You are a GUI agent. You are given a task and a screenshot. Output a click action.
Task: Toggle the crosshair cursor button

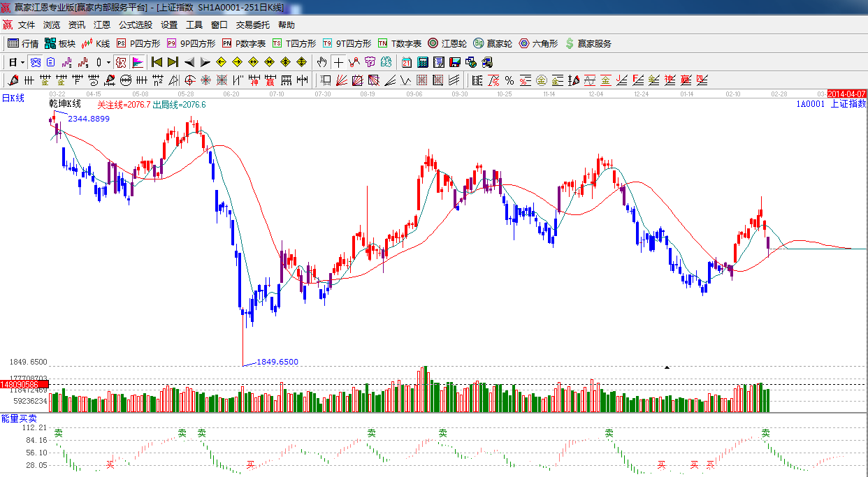tap(338, 62)
